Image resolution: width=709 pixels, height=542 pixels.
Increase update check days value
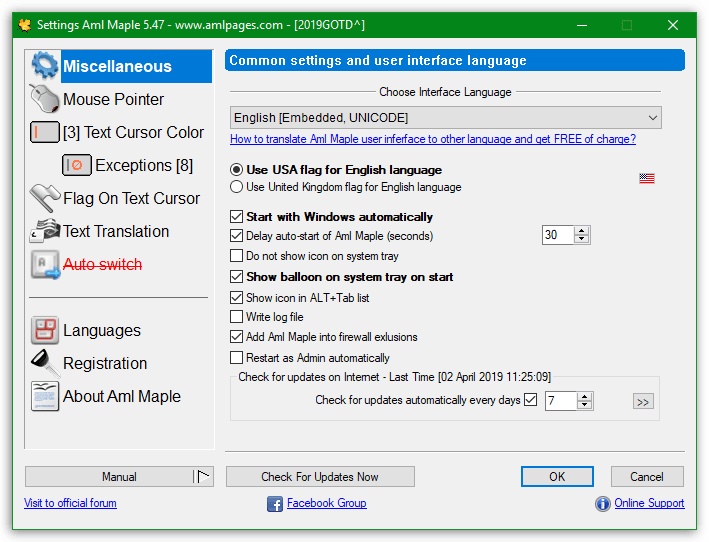click(585, 396)
